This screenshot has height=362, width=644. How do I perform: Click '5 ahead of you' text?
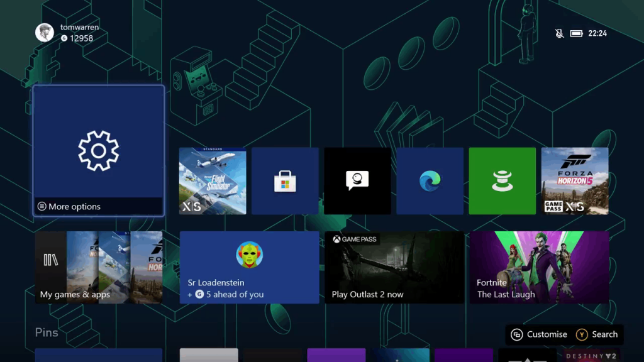coord(235,294)
